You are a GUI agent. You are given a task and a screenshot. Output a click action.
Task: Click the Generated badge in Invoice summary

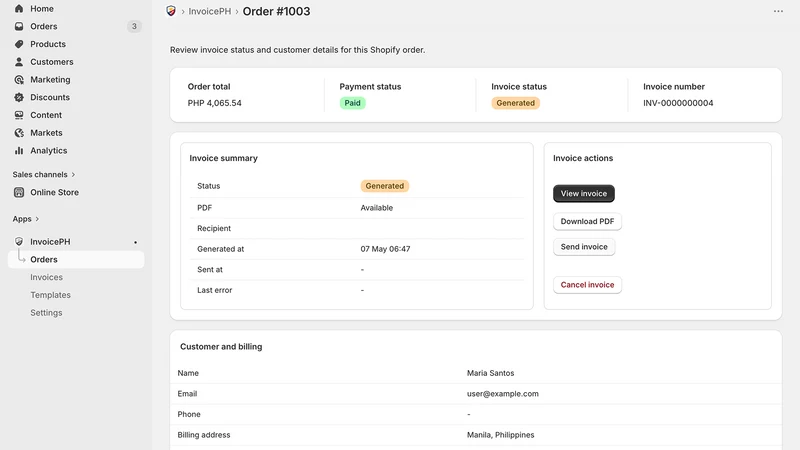tap(385, 186)
